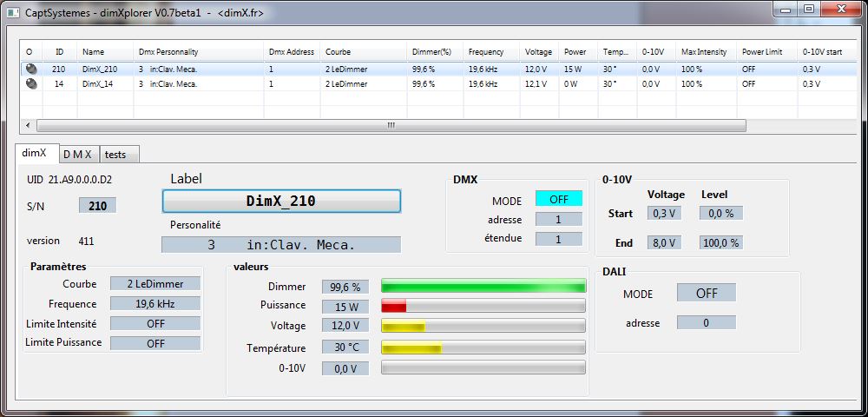
Task: Open the Courbe 2 LeDimmer selector
Action: (x=155, y=283)
